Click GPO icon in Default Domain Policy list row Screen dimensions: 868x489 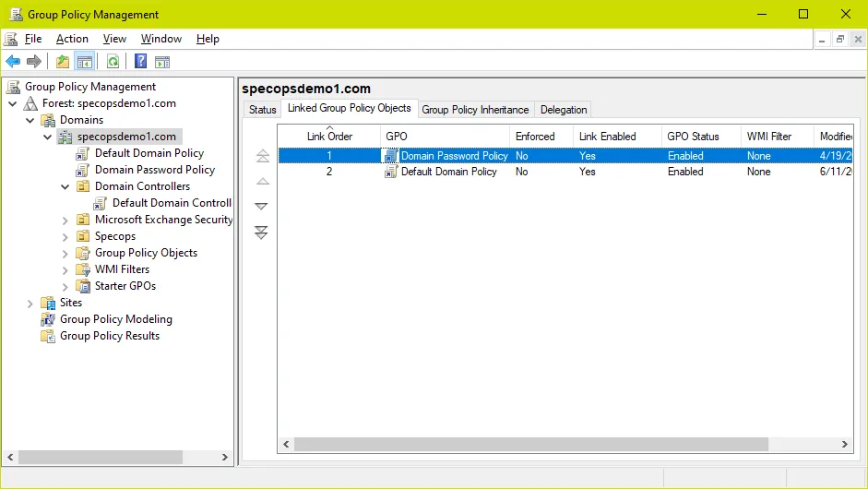click(x=391, y=172)
